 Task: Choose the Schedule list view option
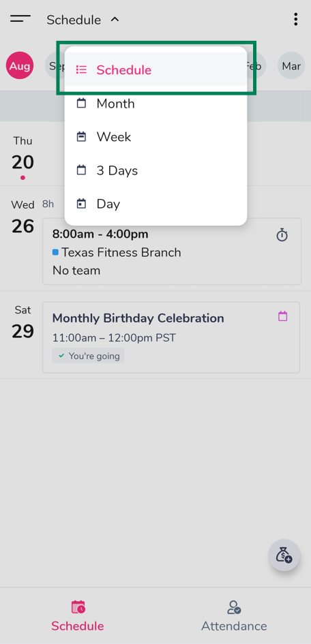[x=155, y=70]
